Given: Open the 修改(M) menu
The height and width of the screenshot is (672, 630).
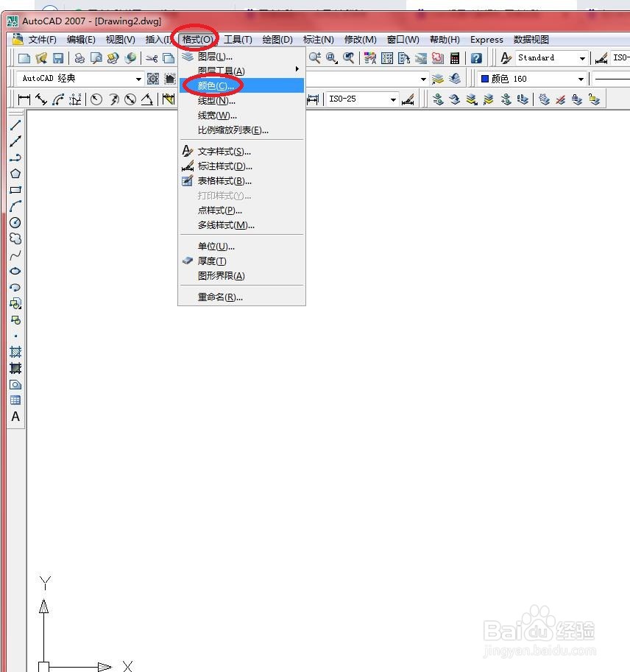Looking at the screenshot, I should pyautogui.click(x=361, y=40).
